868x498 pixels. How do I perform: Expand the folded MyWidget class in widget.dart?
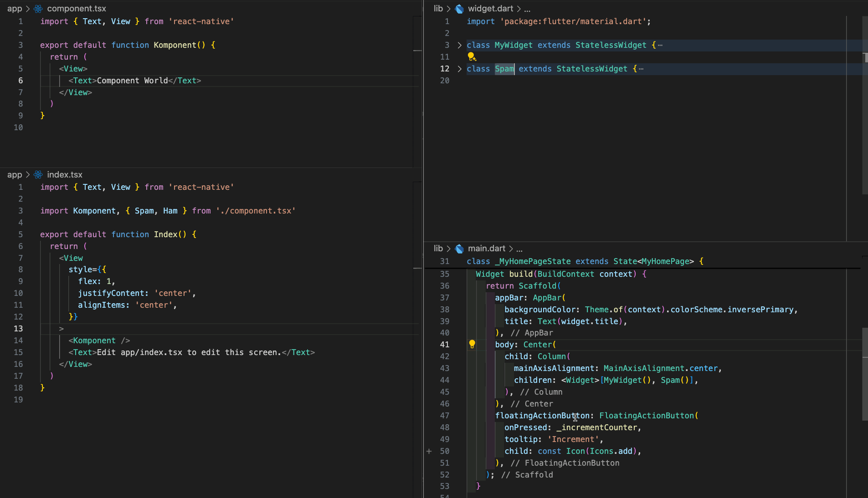coord(459,45)
